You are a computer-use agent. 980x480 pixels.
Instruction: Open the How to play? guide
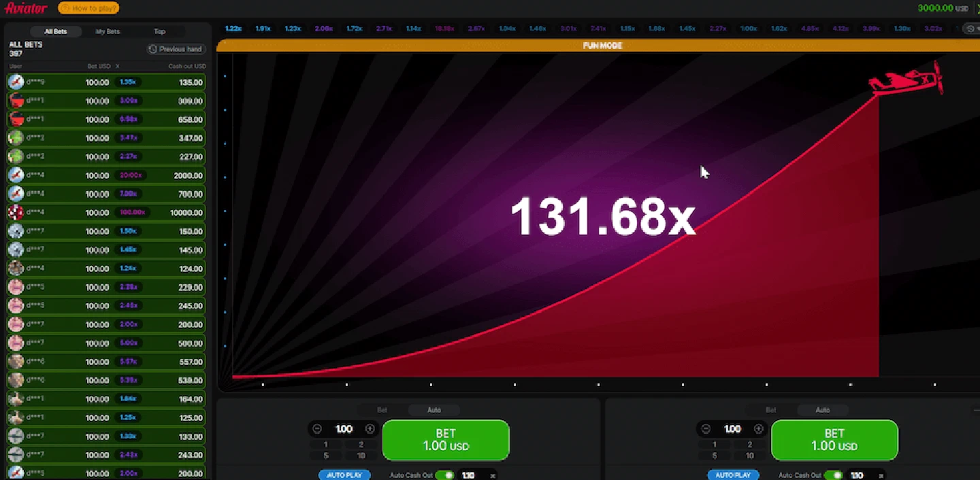(x=88, y=8)
